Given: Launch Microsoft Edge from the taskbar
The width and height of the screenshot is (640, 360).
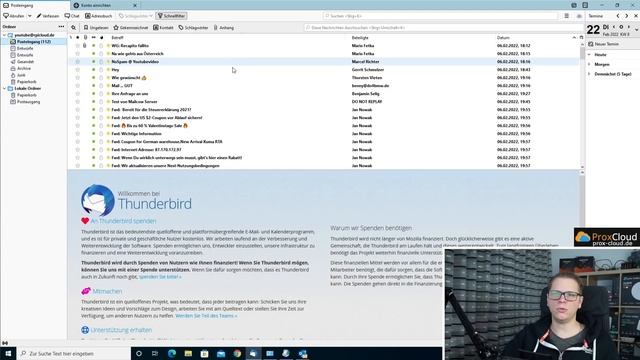Looking at the screenshot, I should [x=171, y=353].
